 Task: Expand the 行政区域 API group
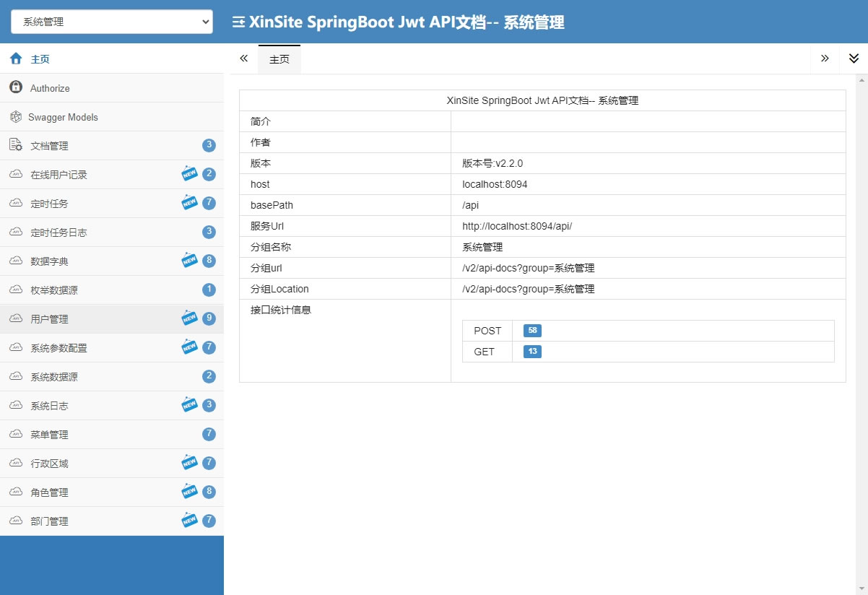(112, 463)
